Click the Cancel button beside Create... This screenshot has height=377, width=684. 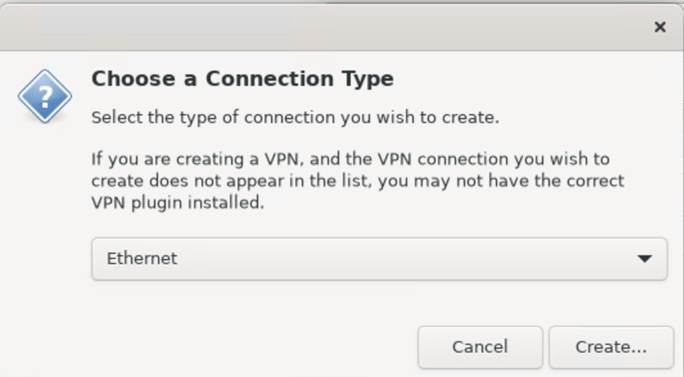pos(480,347)
